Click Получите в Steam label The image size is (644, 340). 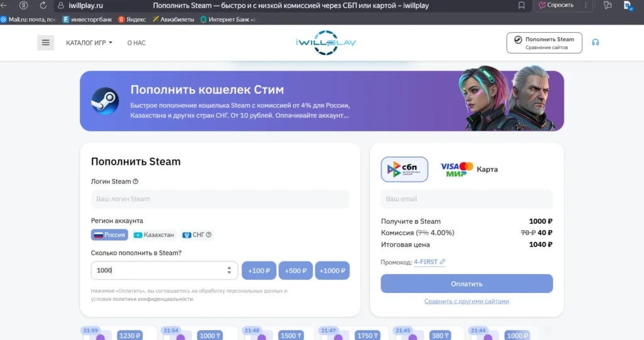pyautogui.click(x=411, y=221)
